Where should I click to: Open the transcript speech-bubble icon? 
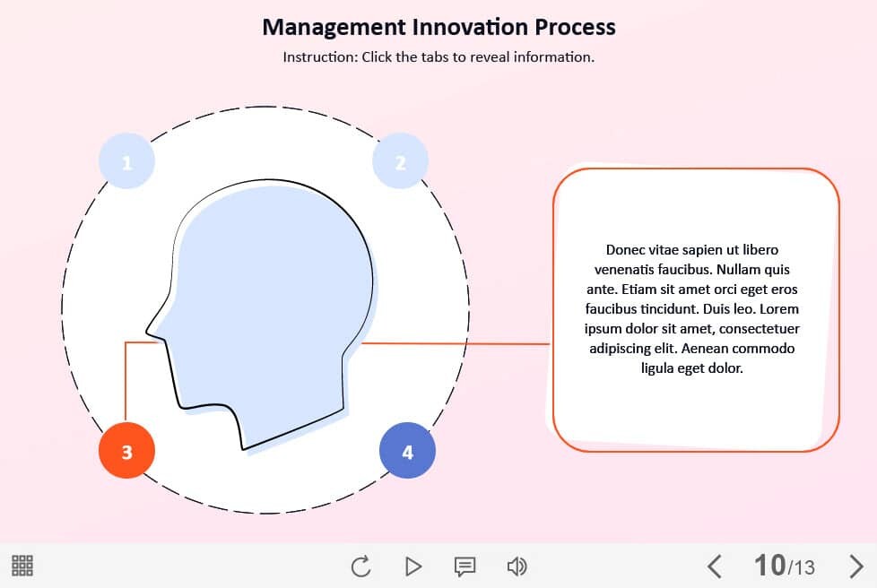pos(465,566)
